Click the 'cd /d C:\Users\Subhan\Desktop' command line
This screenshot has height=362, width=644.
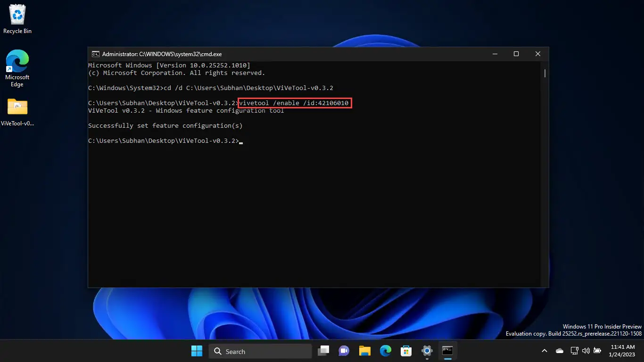tap(211, 88)
